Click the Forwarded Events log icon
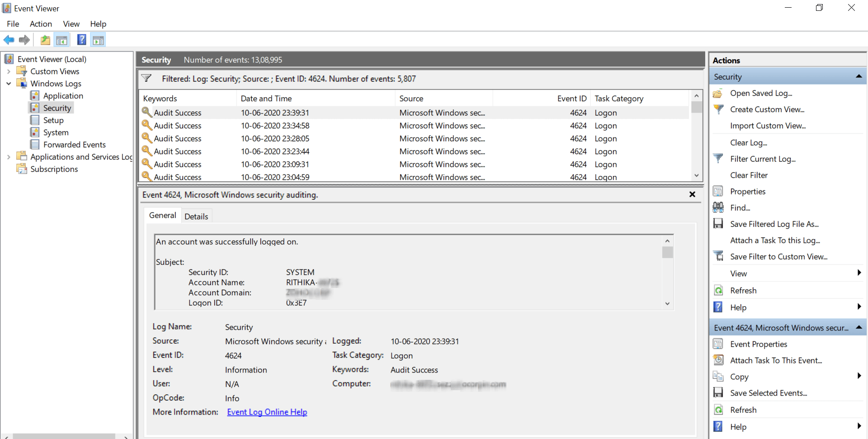Screen dimensions: 868x439 coord(35,144)
